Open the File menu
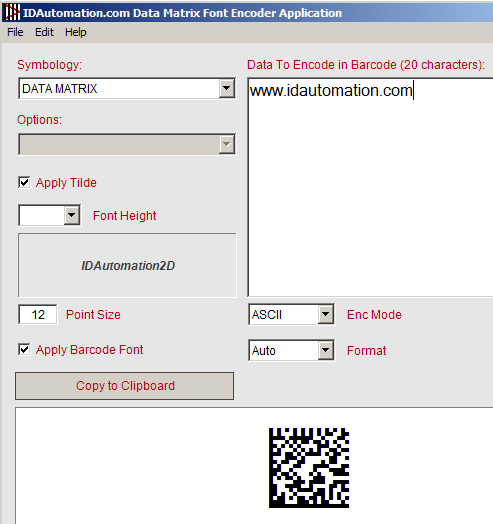493x524 pixels. [15, 32]
